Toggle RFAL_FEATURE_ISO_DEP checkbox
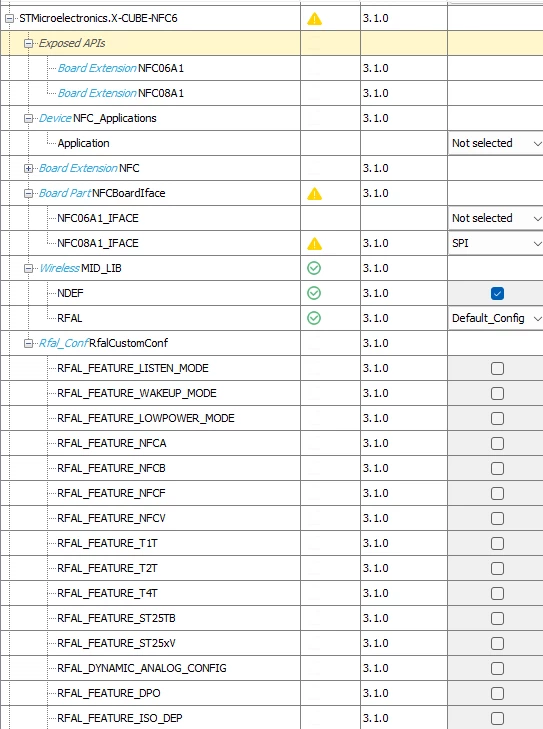This screenshot has height=729, width=543. point(497,718)
